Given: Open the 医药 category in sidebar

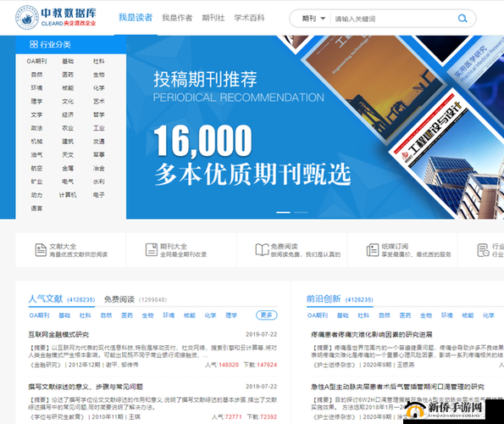Looking at the screenshot, I should click(68, 75).
